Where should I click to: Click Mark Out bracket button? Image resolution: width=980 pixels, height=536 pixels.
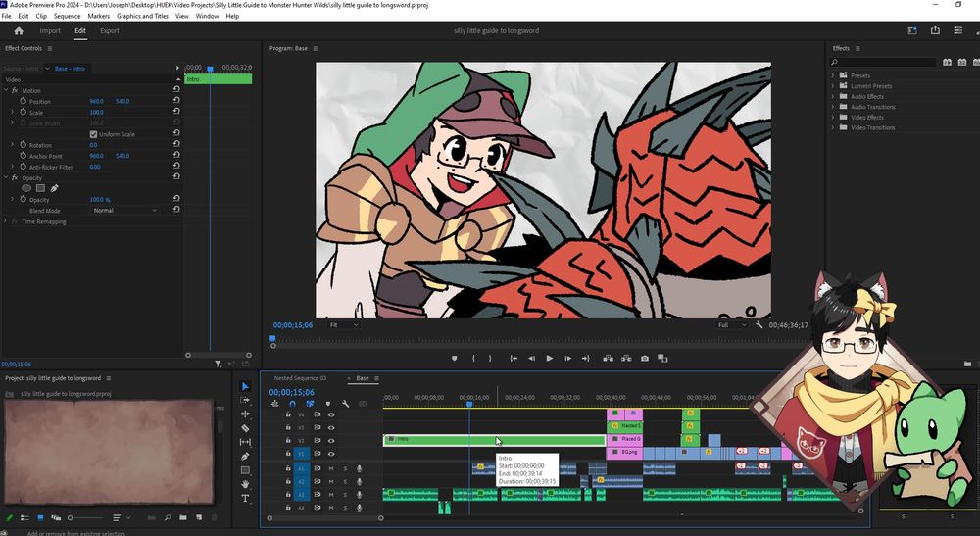[x=490, y=359]
